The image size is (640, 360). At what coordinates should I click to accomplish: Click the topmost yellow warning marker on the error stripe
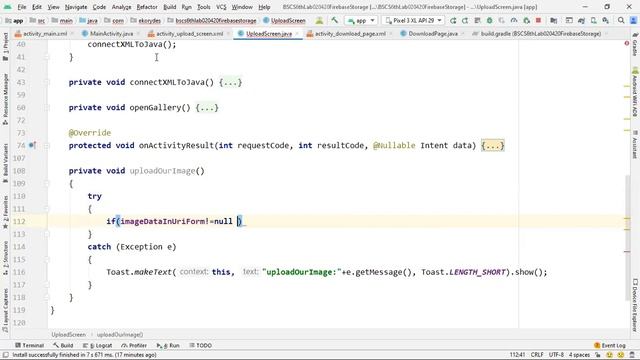pos(627,86)
